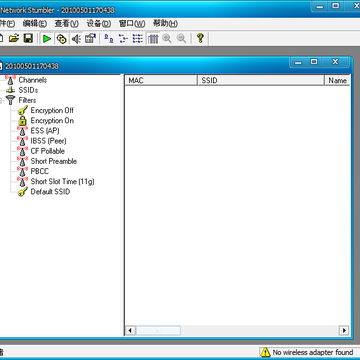Save using the floppy disk icon
360x360 pixels.
28,39
